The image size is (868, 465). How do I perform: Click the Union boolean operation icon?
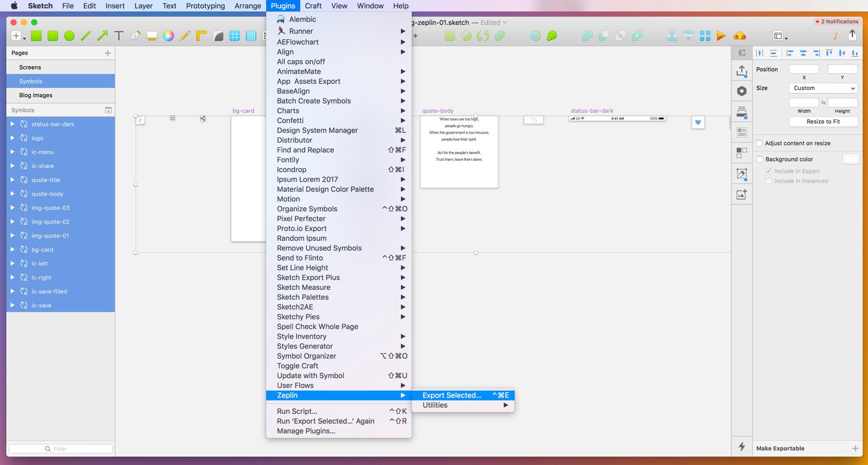[x=588, y=36]
